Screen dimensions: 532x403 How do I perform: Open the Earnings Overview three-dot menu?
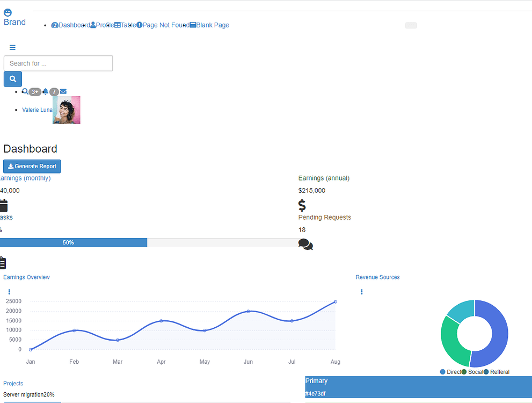[x=9, y=292]
